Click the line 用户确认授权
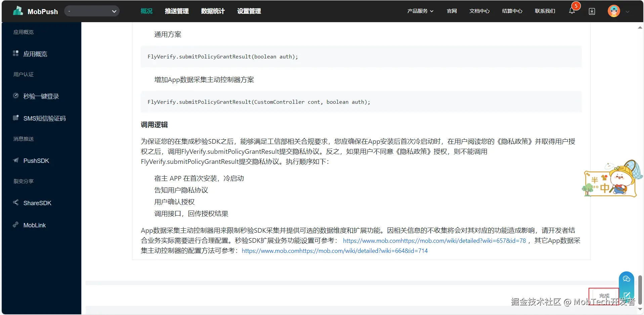This screenshot has width=644, height=315. coord(174,202)
